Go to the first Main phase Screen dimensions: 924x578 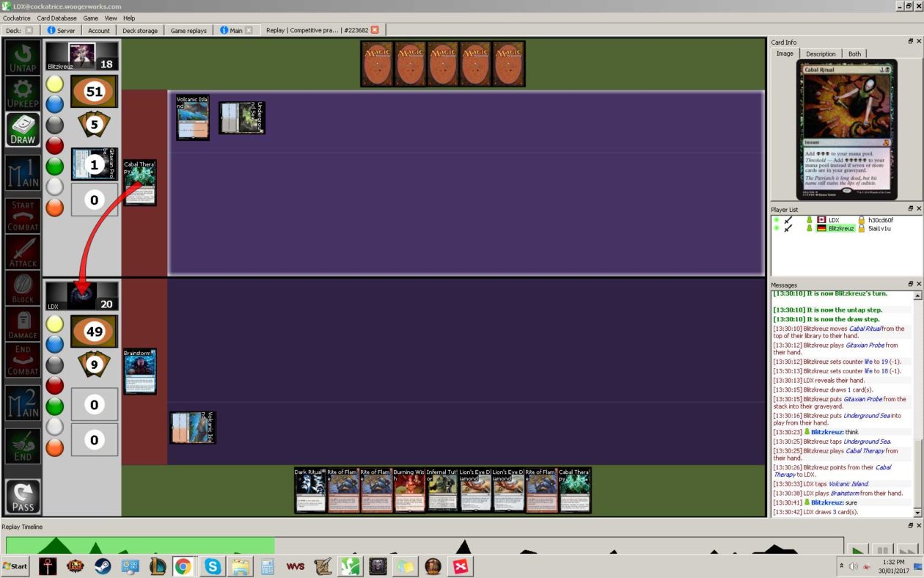[x=23, y=173]
